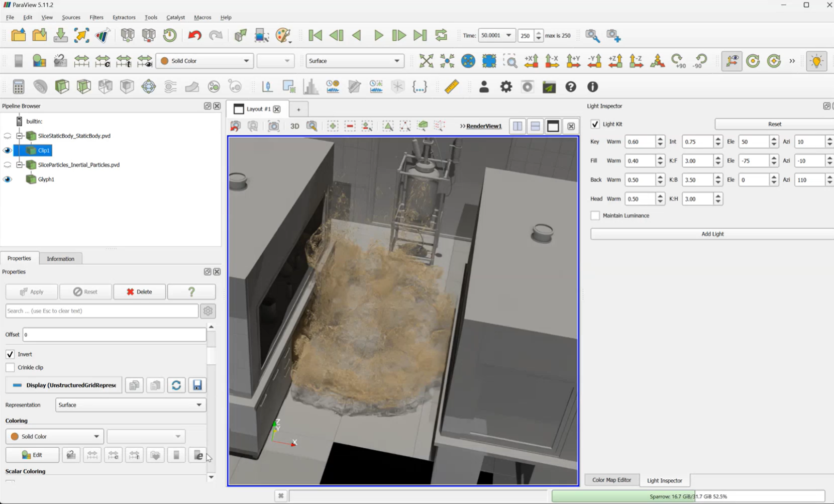The width and height of the screenshot is (834, 504).
Task: Toggle the Light Kit checkbox
Action: point(595,124)
